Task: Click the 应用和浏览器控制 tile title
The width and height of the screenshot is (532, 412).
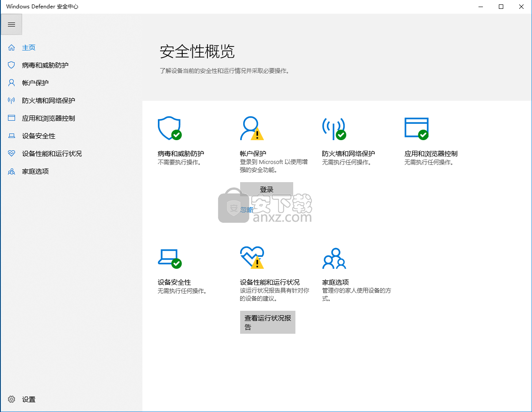Action: point(431,153)
